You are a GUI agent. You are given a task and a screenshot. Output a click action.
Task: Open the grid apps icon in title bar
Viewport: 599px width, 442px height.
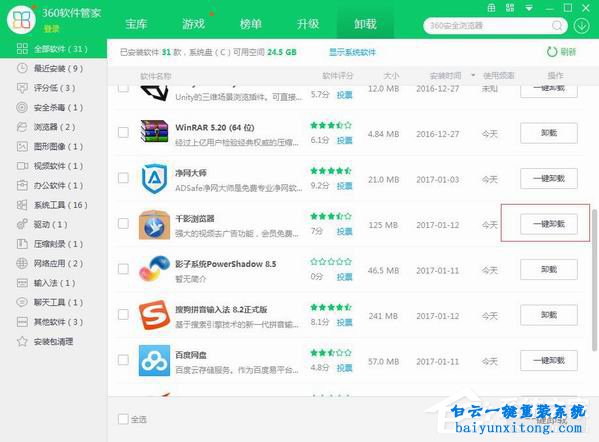510,8
